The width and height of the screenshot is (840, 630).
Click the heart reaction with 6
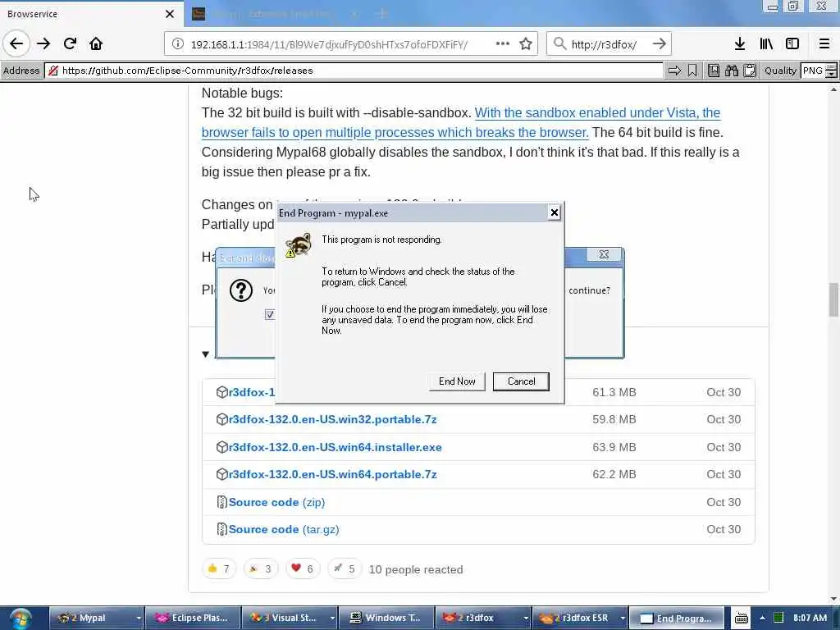pyautogui.click(x=302, y=568)
